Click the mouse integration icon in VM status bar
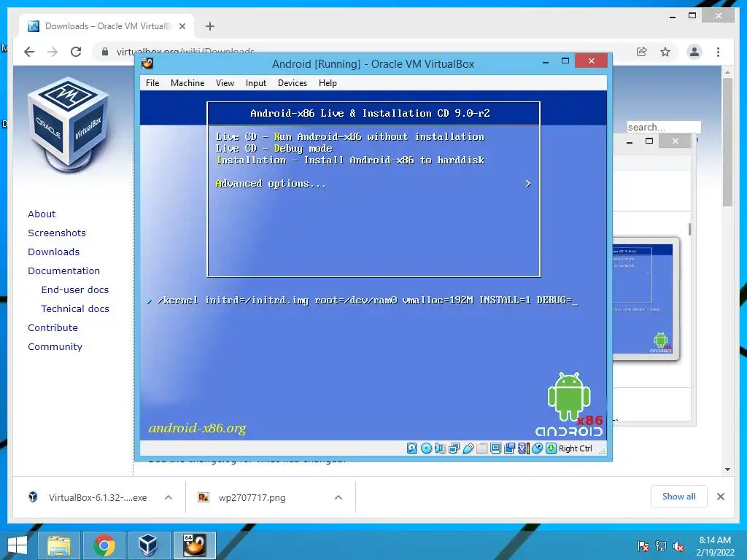The width and height of the screenshot is (747, 560). pyautogui.click(x=537, y=448)
